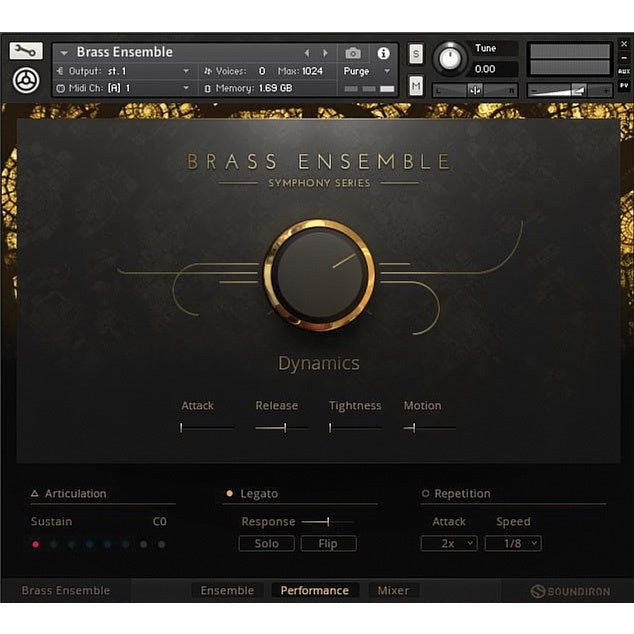This screenshot has height=634, width=634.
Task: Click the Voices note icon
Action: coord(208,71)
